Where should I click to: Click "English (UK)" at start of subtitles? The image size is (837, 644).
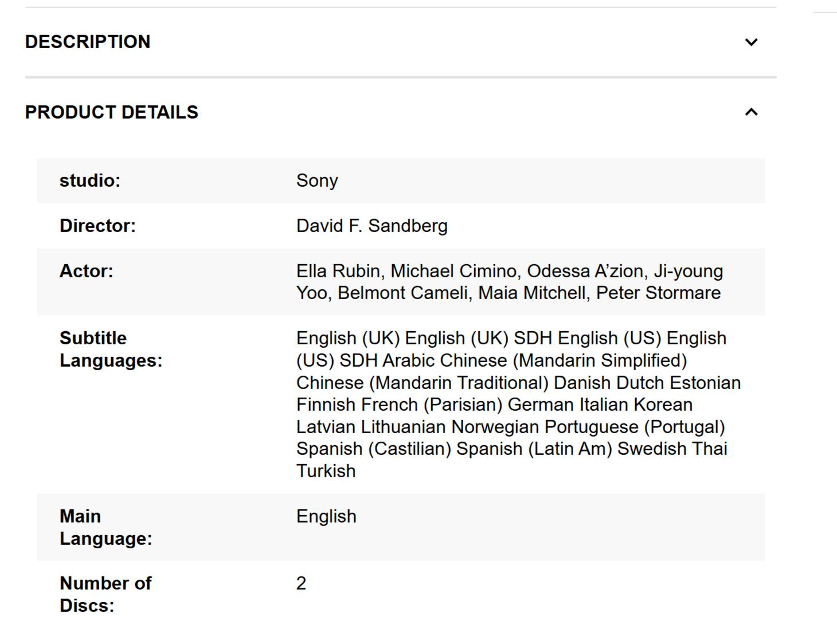point(347,338)
